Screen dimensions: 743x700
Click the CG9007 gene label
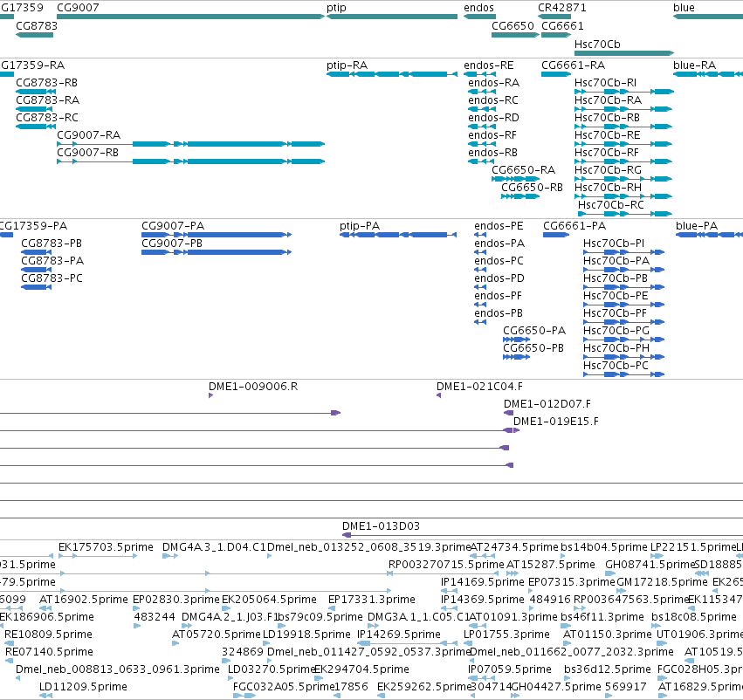(x=78, y=8)
